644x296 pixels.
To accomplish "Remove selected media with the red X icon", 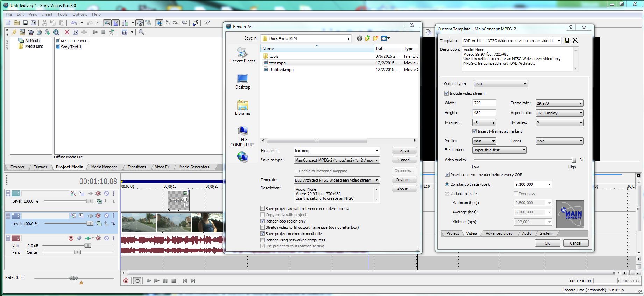I will (67, 32).
